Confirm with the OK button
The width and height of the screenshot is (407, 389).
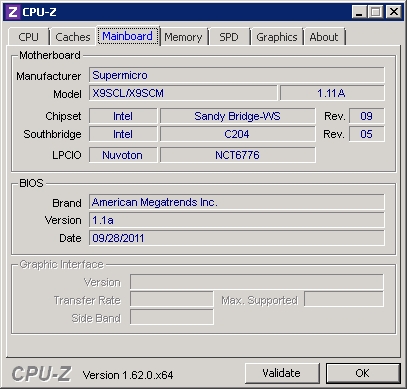363,373
